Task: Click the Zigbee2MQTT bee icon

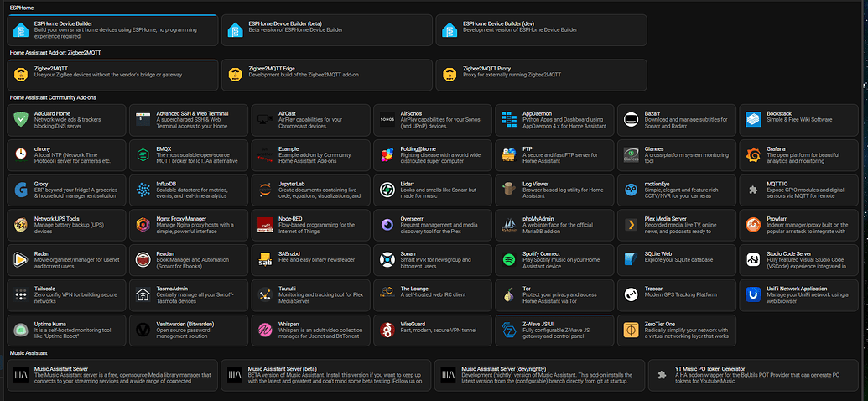Action: (x=20, y=75)
